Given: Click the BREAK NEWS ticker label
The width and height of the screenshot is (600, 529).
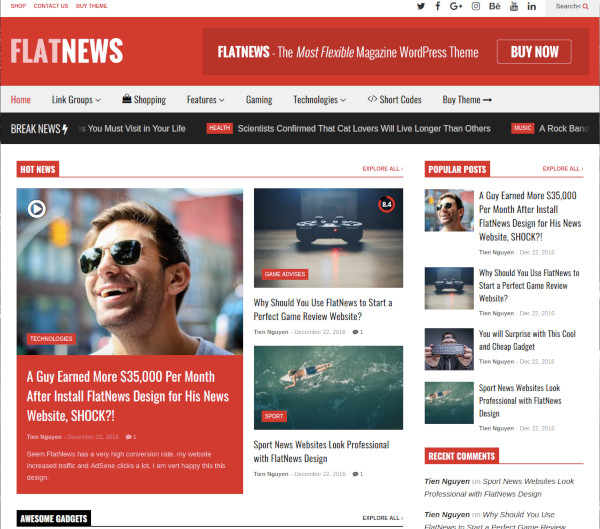Looking at the screenshot, I should coord(39,129).
